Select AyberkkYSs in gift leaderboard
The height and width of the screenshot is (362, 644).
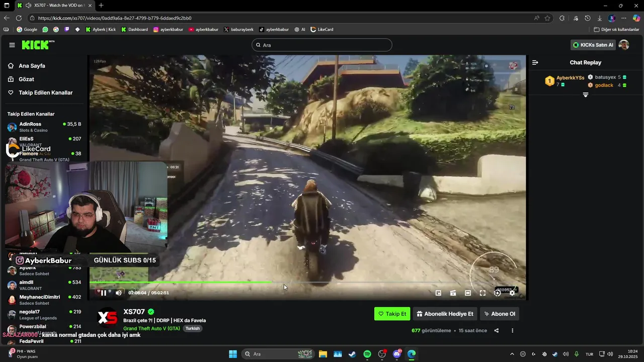coord(570,78)
